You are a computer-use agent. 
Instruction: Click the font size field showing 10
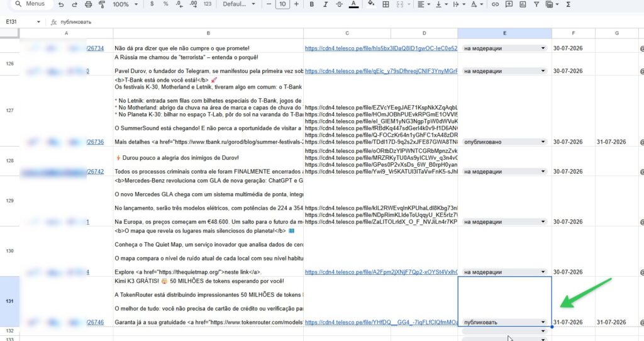(282, 4)
